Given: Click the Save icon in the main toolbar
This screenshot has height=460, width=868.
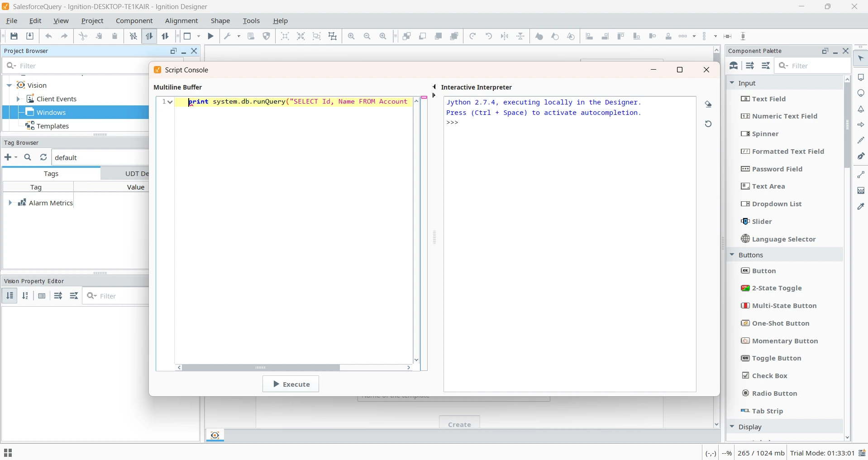Looking at the screenshot, I should pos(14,37).
